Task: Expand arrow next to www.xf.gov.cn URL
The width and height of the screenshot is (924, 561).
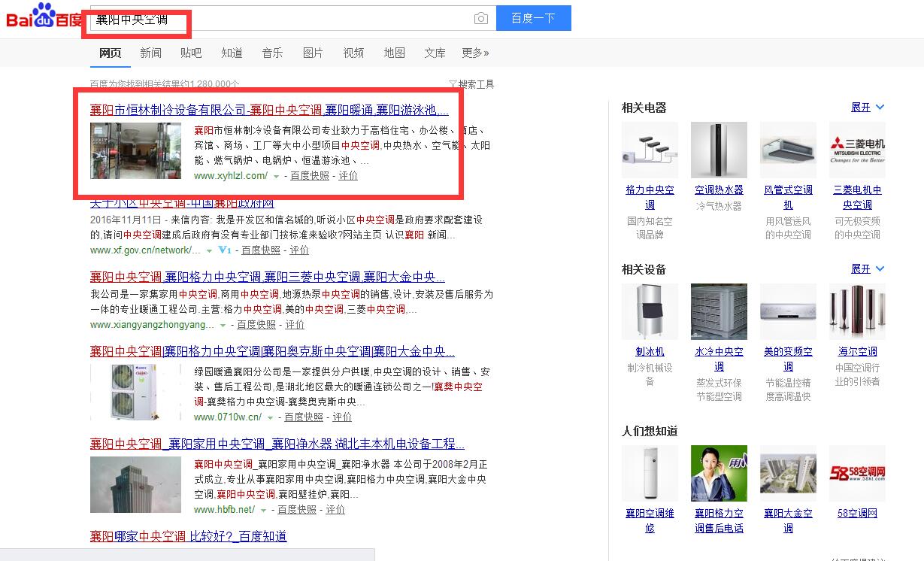Action: [x=209, y=250]
